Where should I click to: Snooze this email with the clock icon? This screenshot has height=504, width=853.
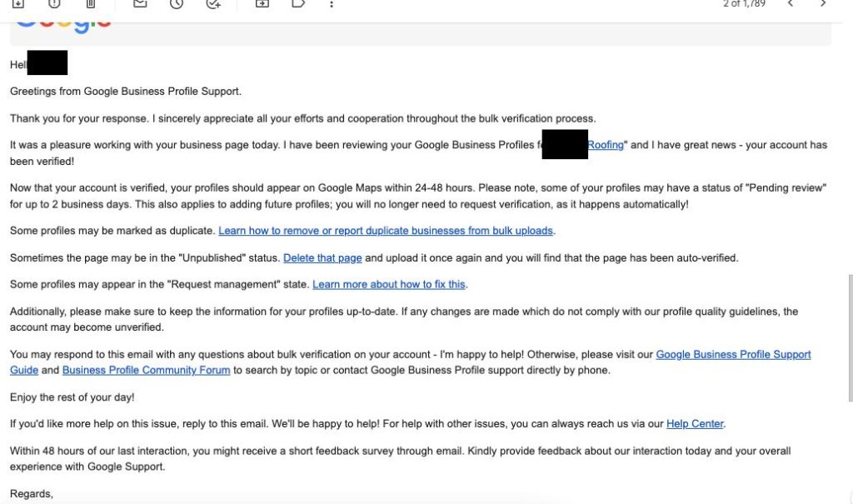point(177,3)
